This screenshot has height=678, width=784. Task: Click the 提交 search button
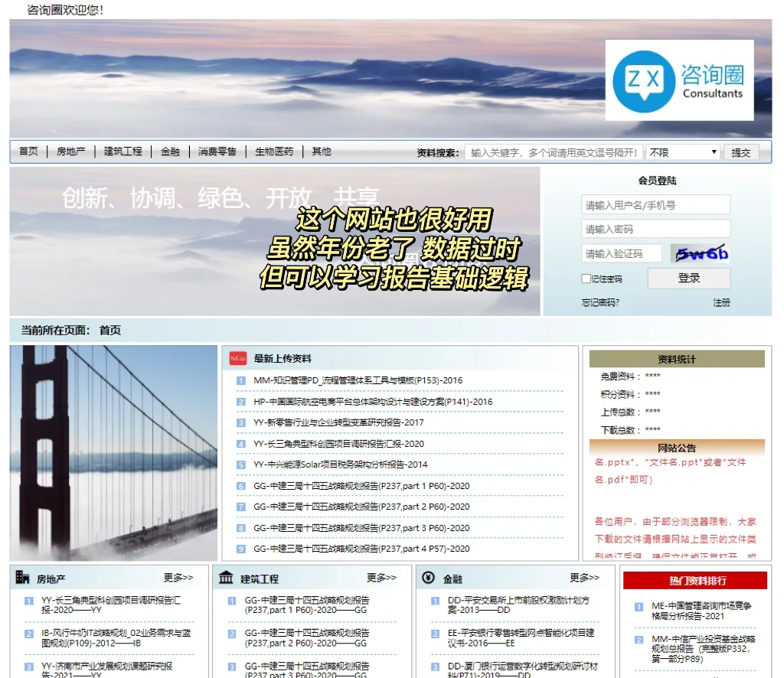point(740,152)
